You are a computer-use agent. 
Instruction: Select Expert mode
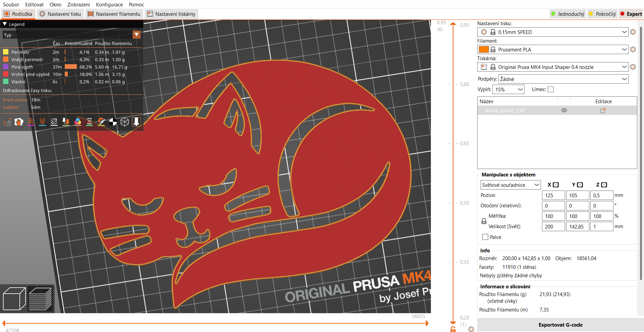pos(631,14)
